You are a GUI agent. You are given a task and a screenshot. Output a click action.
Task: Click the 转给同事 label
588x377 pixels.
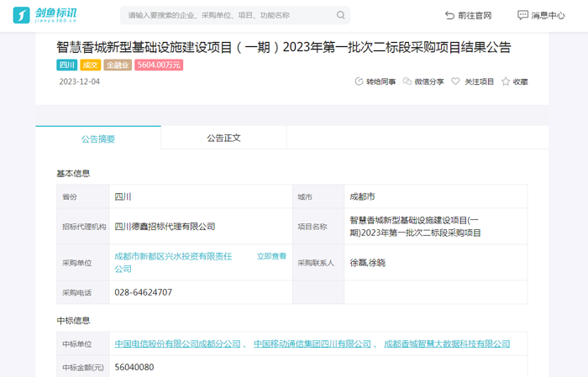(x=381, y=81)
